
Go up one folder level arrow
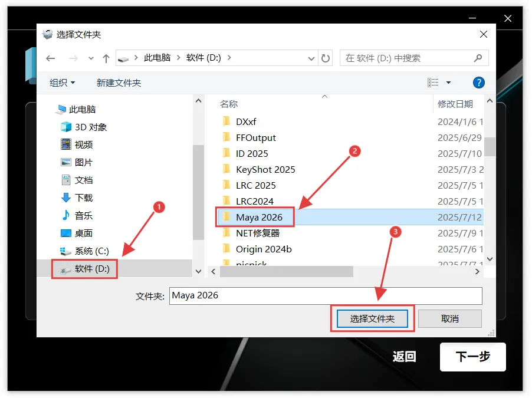coord(106,58)
